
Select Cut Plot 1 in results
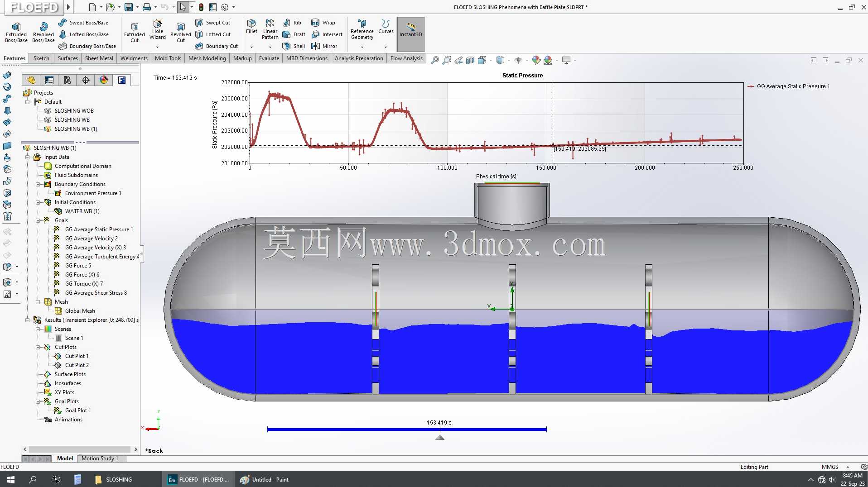pyautogui.click(x=77, y=356)
